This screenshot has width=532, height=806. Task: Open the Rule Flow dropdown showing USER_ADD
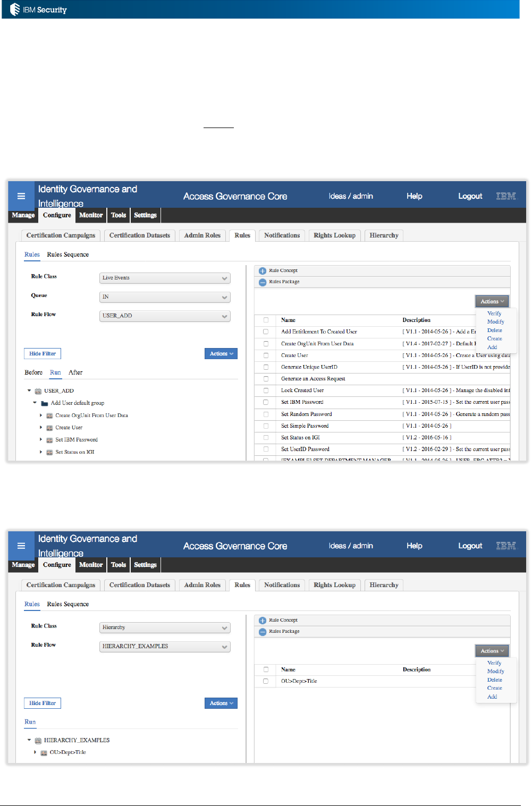165,316
